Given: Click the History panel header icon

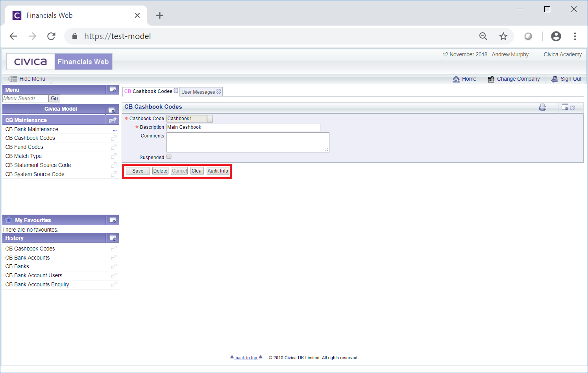Looking at the screenshot, I should click(x=113, y=238).
